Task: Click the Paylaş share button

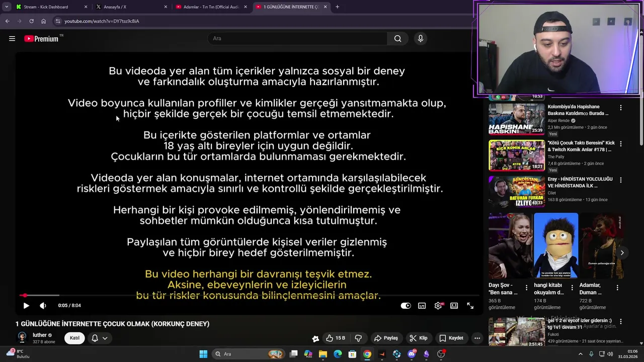Action: [386, 338]
